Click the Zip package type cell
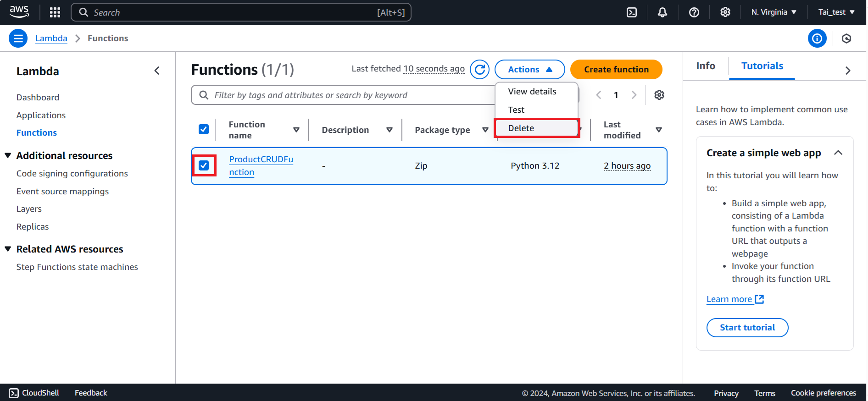 coord(421,166)
